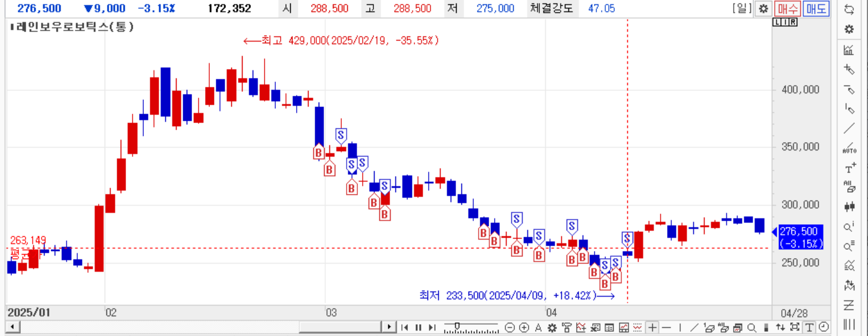
Task: Select the vertical-line pencil drawing tool
Action: tap(850, 109)
